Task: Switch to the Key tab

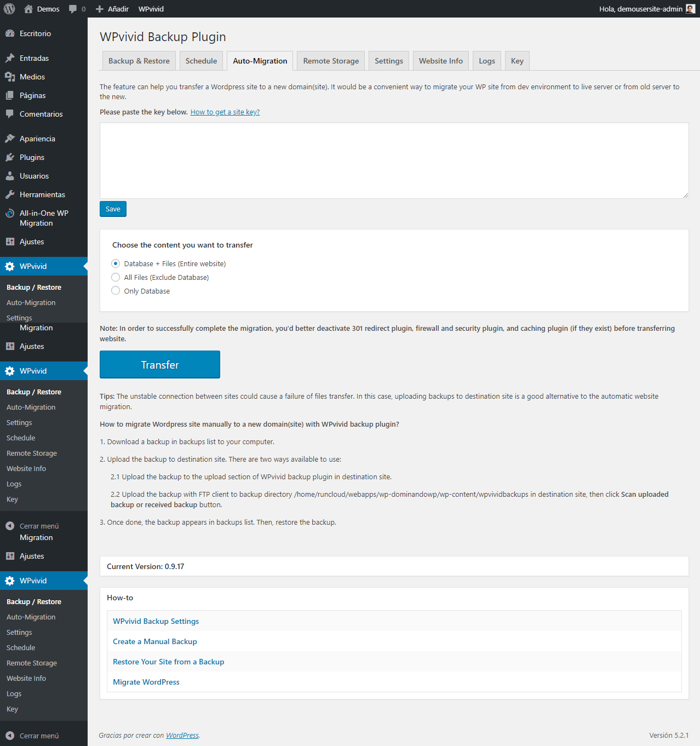Action: [517, 61]
